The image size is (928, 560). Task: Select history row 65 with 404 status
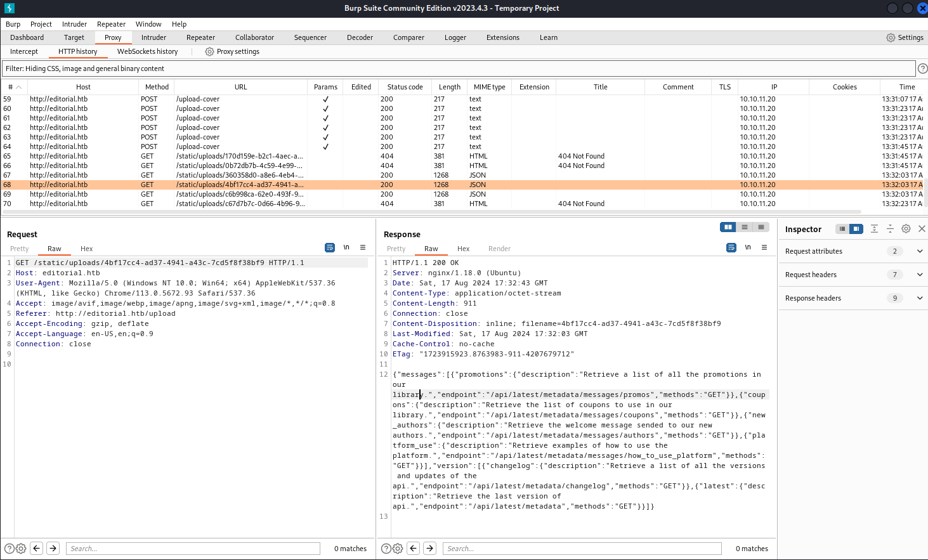click(462, 156)
